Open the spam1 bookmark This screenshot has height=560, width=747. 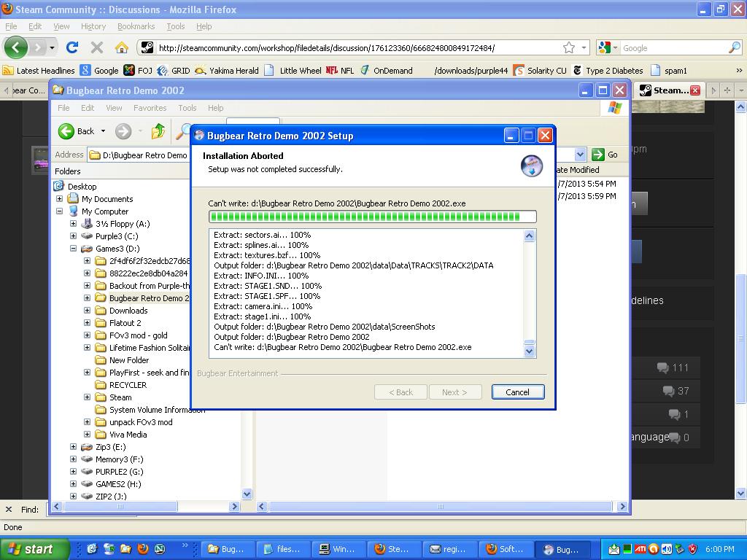tap(669, 71)
